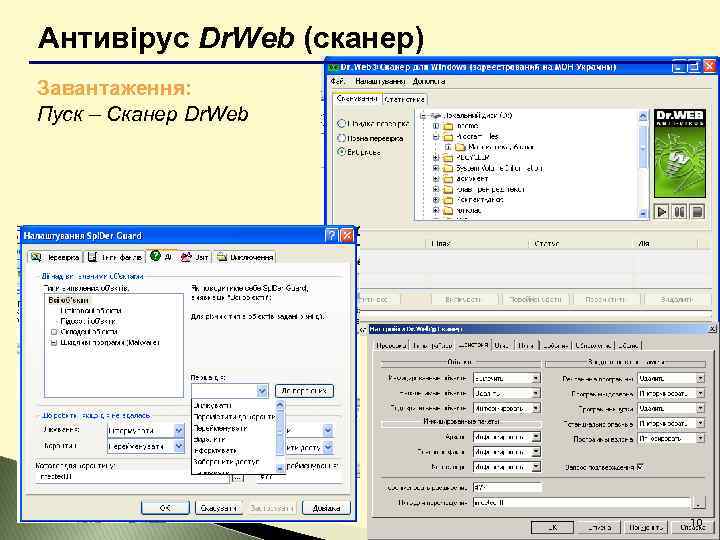
Task: Click the report tab icon in SpIDer Guard
Action: [186, 257]
